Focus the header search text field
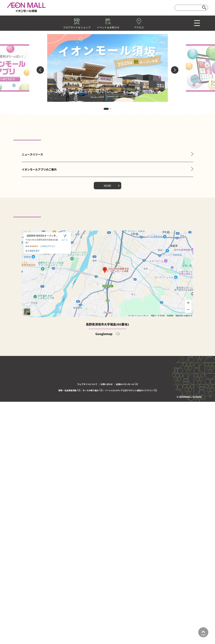 coord(188,8)
